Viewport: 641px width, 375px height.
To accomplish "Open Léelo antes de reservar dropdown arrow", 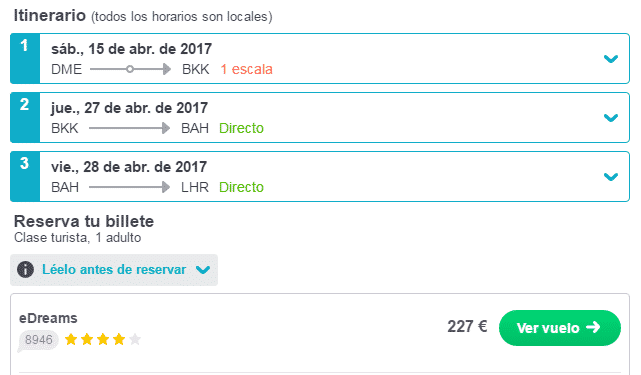I will pos(203,270).
